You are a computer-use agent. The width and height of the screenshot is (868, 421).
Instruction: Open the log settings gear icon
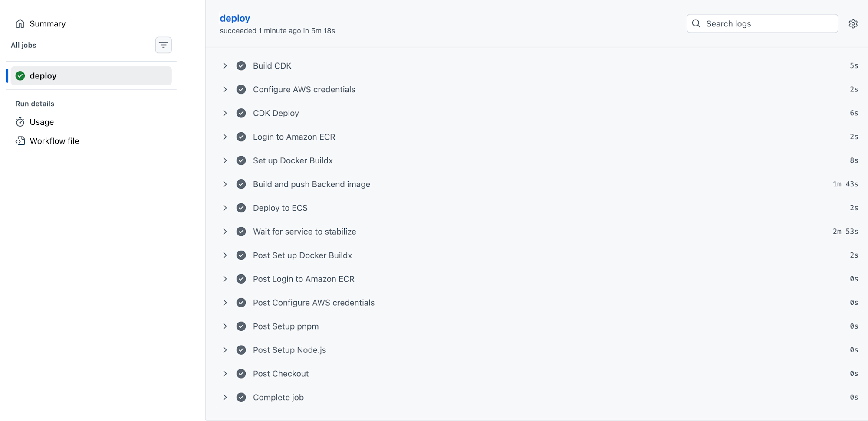pyautogui.click(x=853, y=24)
